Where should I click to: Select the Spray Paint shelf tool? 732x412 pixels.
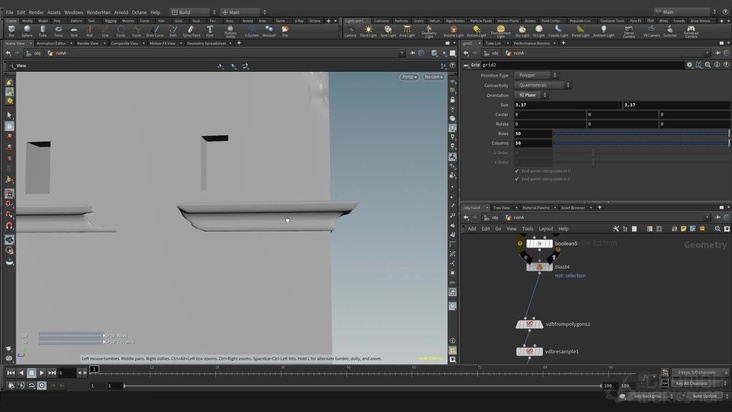pyautogui.click(x=191, y=31)
